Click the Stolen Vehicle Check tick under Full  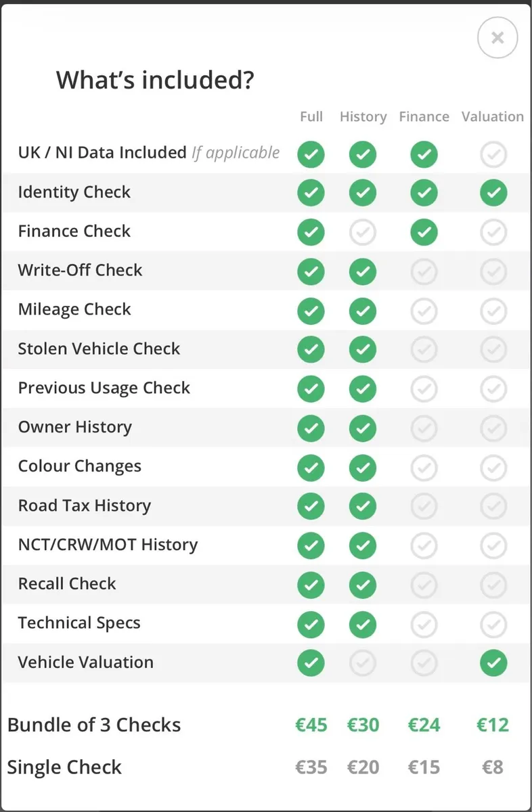coord(311,350)
